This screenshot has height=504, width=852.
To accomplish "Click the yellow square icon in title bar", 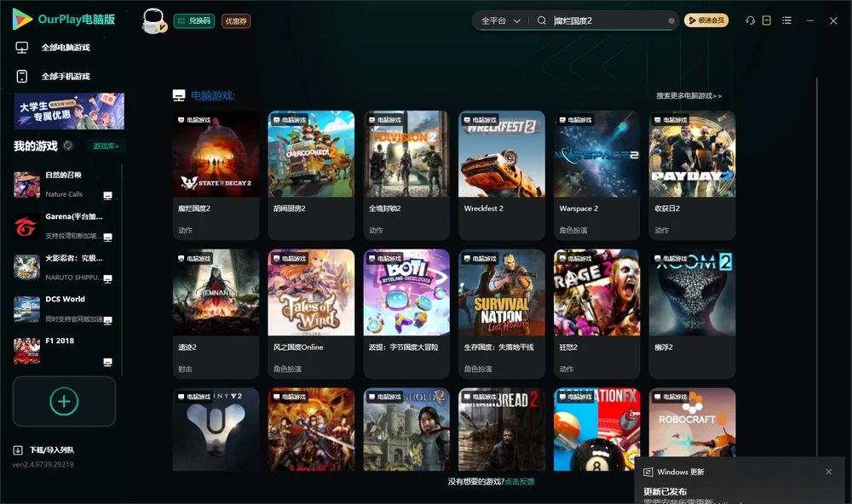I will tap(767, 20).
